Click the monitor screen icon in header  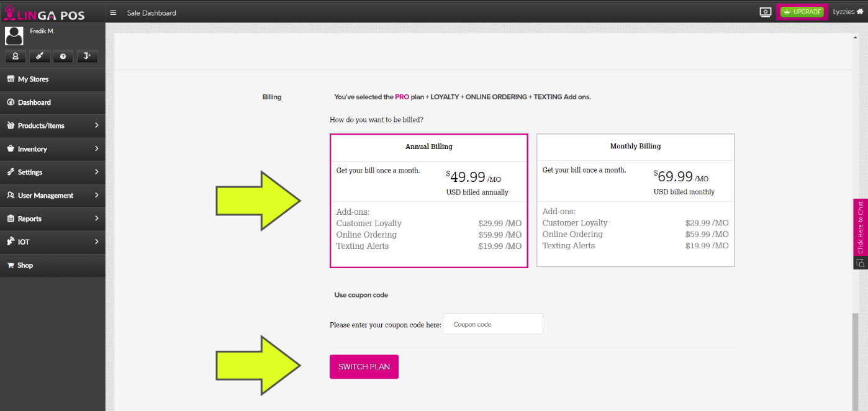765,12
